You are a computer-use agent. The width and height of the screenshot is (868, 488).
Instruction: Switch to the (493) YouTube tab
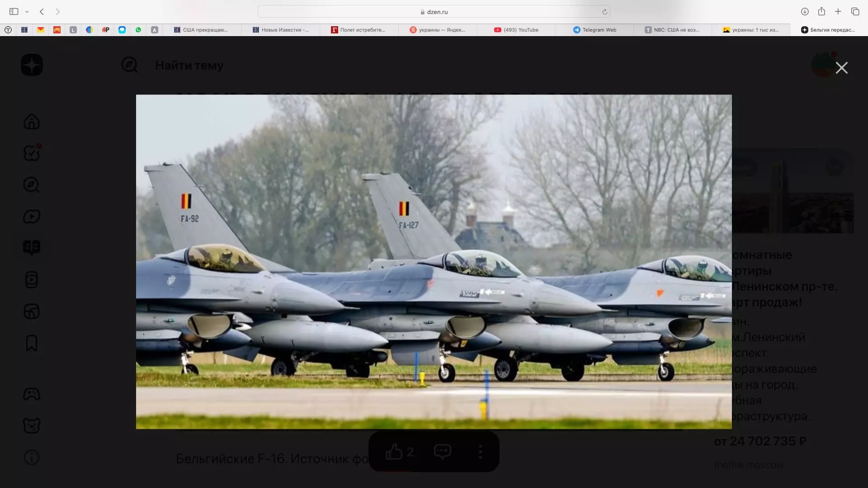tap(516, 30)
